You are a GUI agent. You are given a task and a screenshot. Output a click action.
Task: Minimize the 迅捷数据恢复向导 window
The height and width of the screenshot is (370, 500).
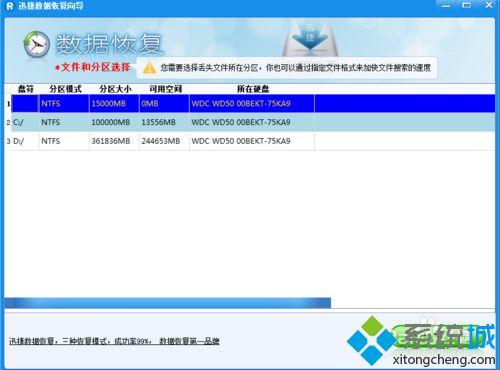click(446, 5)
